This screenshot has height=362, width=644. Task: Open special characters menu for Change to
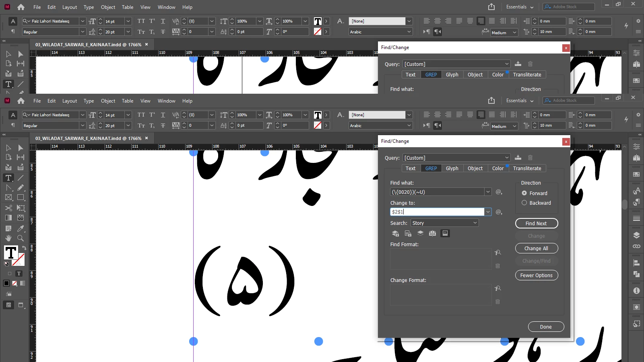point(499,212)
